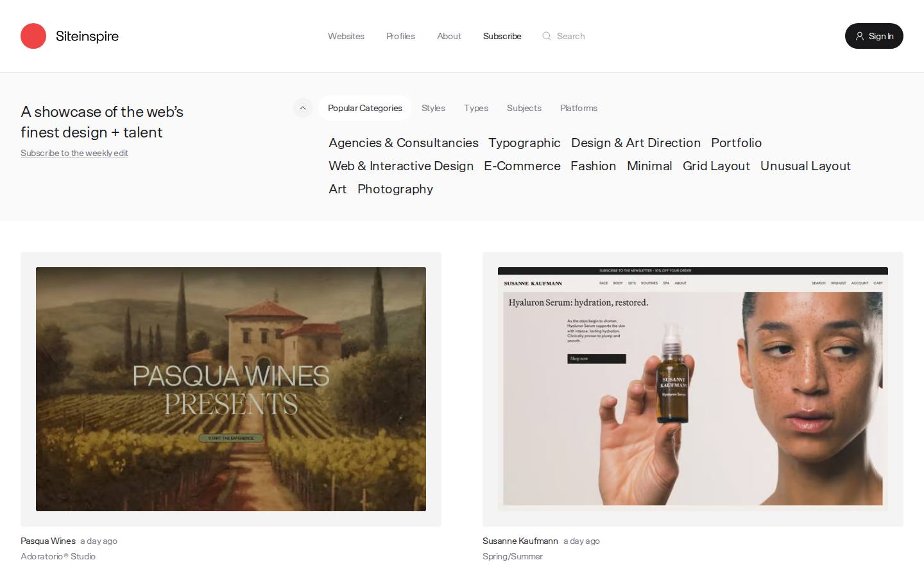
Task: Open the Profiles page
Action: coord(400,36)
